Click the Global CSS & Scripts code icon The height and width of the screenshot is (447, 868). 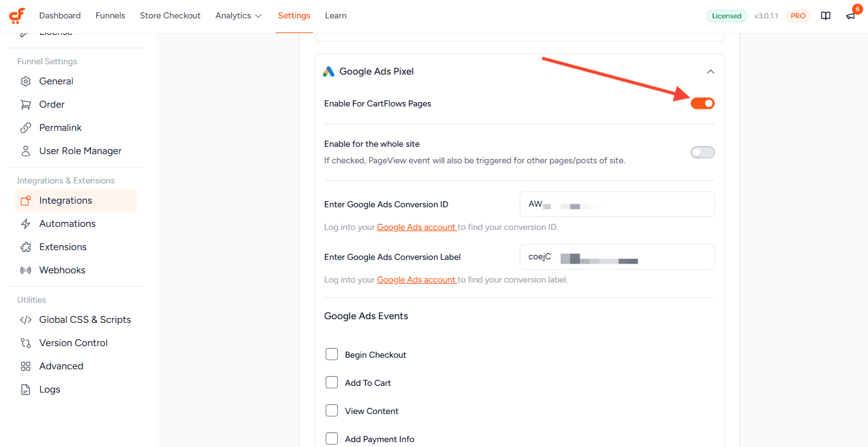(26, 320)
